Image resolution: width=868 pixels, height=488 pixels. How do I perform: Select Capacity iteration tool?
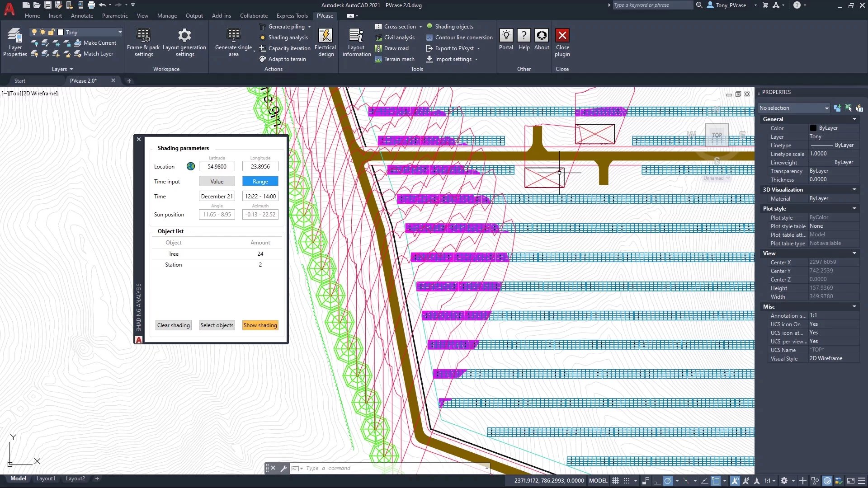coord(285,48)
